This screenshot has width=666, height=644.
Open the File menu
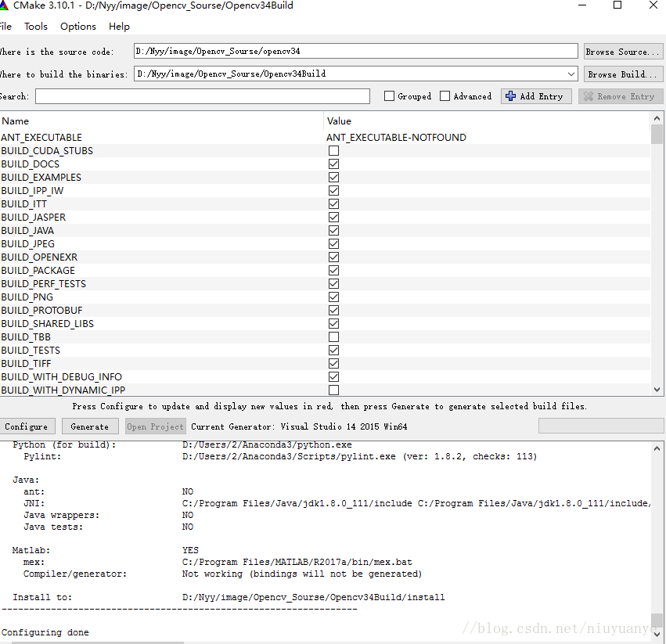[5, 27]
